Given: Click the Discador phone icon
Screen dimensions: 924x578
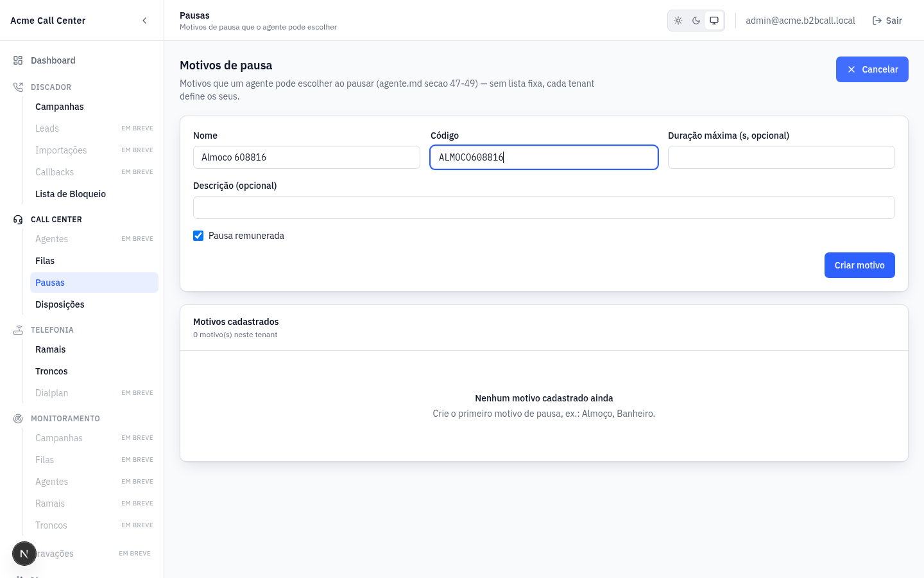Looking at the screenshot, I should point(18,87).
